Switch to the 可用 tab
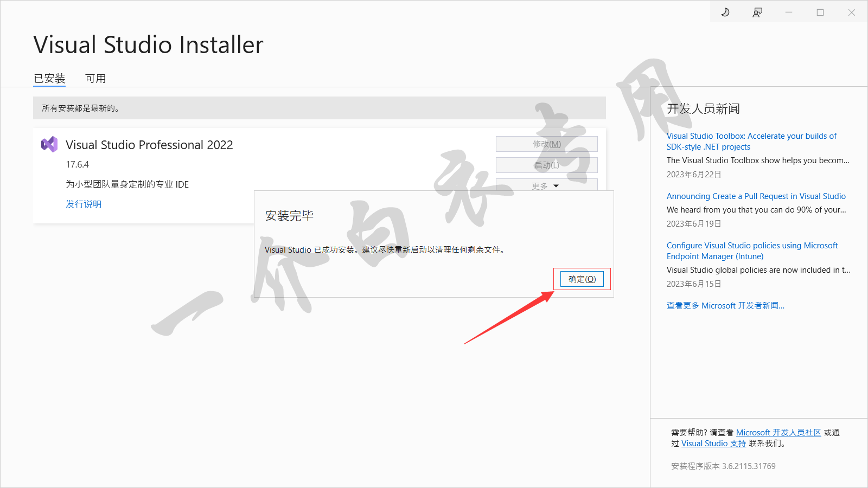The height and width of the screenshot is (488, 868). pyautogui.click(x=95, y=79)
